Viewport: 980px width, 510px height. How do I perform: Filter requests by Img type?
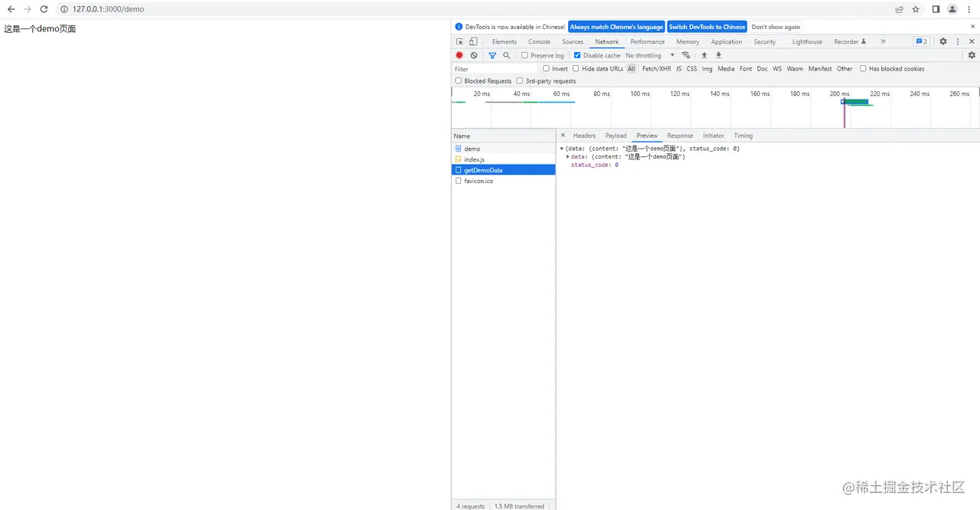707,68
